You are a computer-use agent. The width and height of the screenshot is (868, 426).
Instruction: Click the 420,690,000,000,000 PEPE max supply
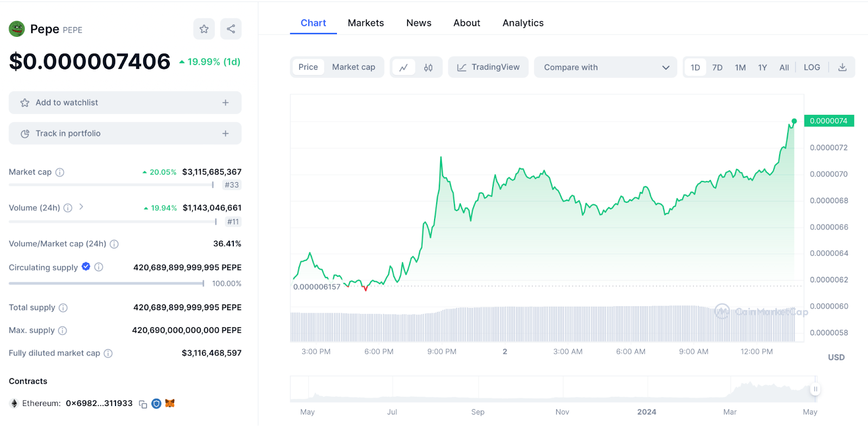coord(187,330)
